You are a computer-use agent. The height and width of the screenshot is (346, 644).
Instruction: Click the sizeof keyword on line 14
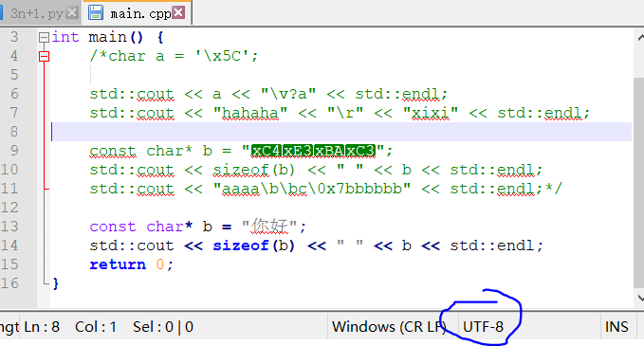pos(241,246)
